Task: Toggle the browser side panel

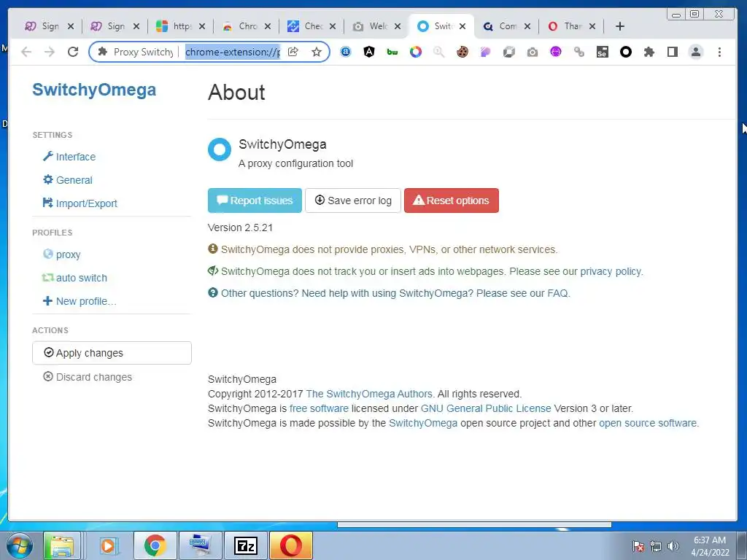Action: tap(672, 52)
